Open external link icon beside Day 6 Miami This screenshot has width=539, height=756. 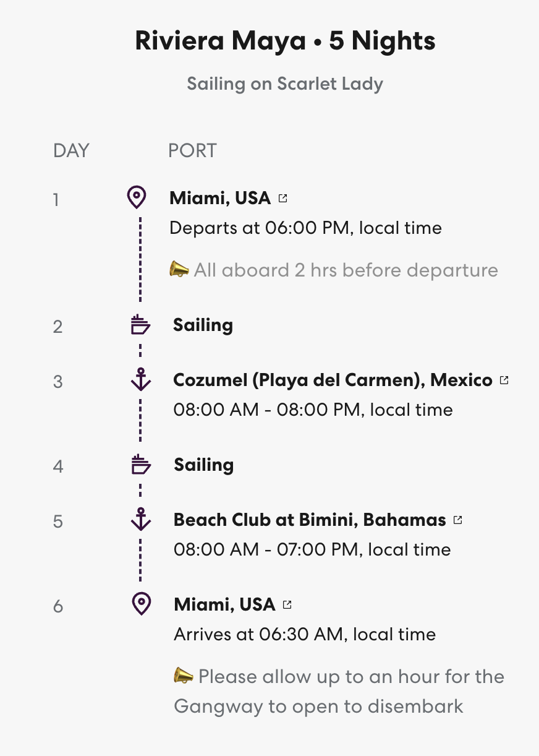[x=287, y=604]
